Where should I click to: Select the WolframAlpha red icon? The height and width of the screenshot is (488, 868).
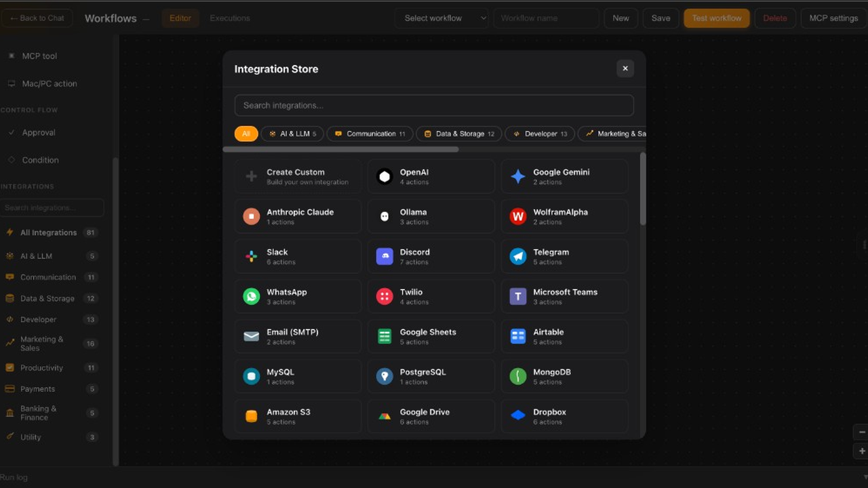(x=518, y=217)
